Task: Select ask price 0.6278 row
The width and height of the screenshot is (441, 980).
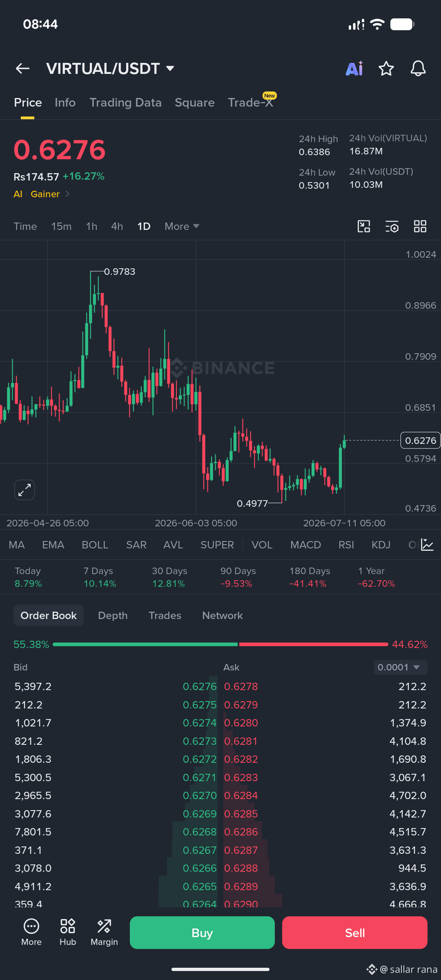Action: (325, 686)
